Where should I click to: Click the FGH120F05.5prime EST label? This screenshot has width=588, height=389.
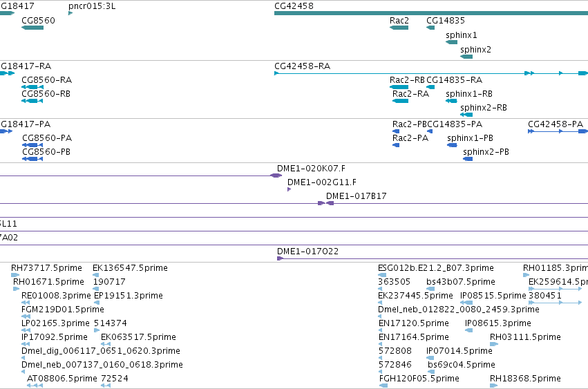(x=419, y=379)
